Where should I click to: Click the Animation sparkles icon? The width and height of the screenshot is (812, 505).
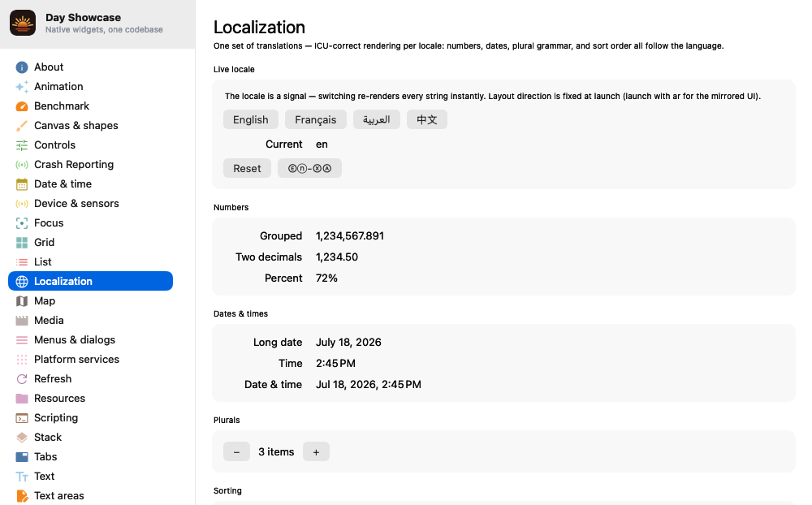pos(22,87)
